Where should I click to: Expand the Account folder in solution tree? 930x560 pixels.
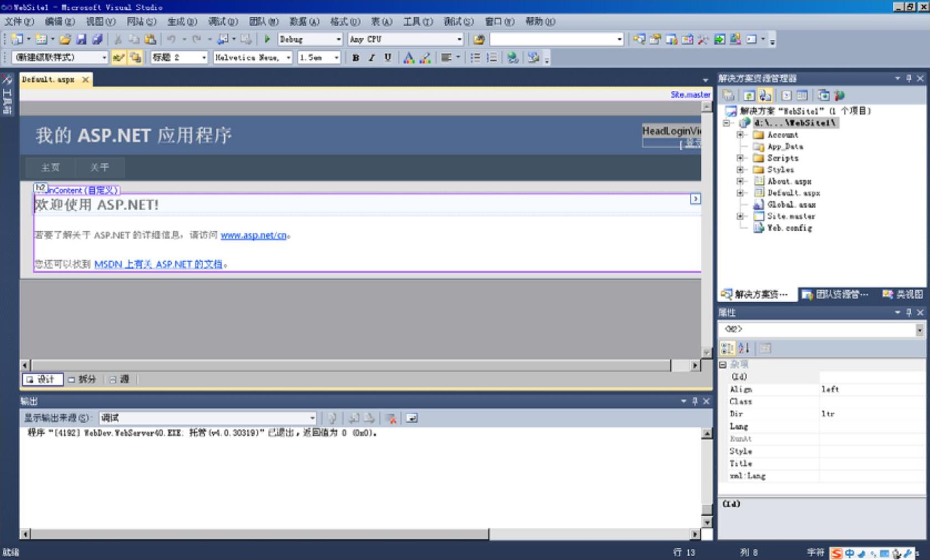click(x=740, y=135)
